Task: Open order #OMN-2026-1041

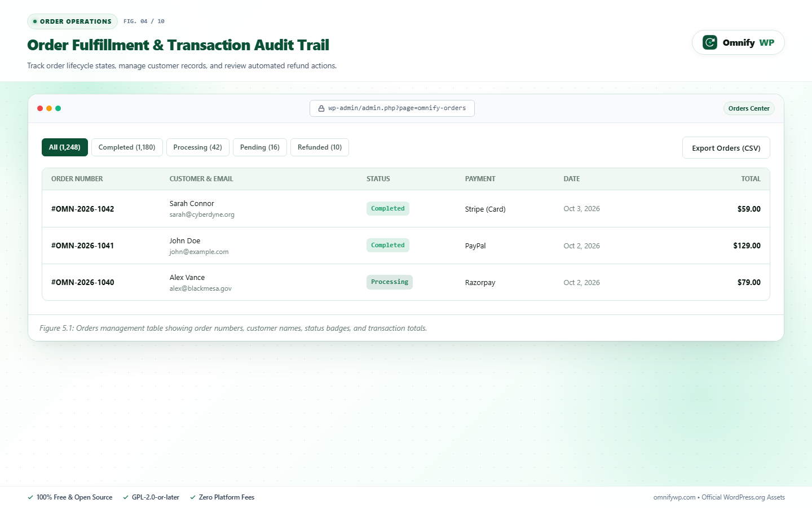Action: (82, 246)
